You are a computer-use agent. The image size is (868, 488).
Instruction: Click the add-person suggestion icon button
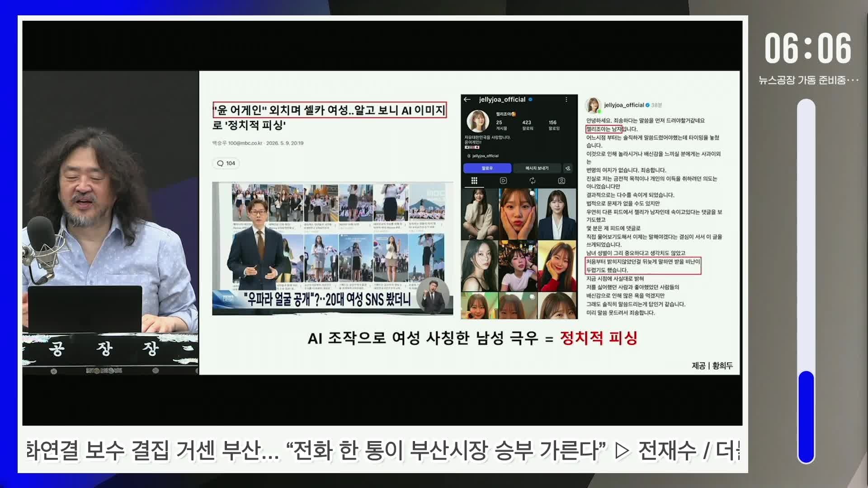[568, 168]
